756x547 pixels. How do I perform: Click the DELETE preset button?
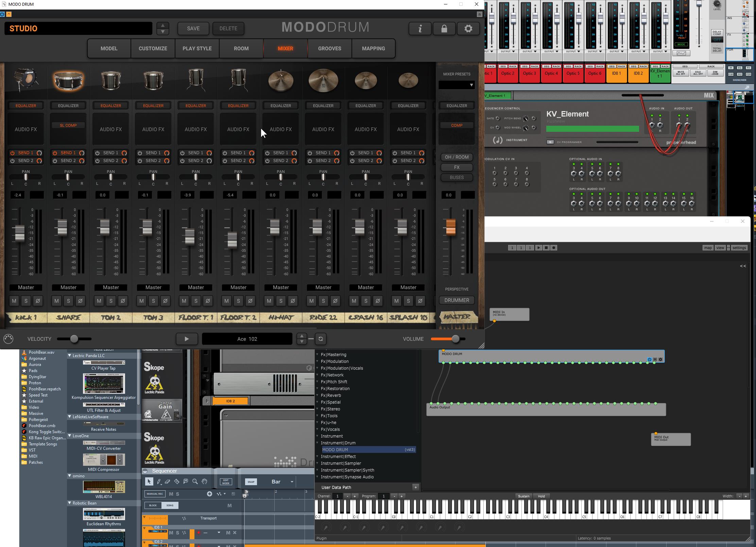tap(228, 29)
